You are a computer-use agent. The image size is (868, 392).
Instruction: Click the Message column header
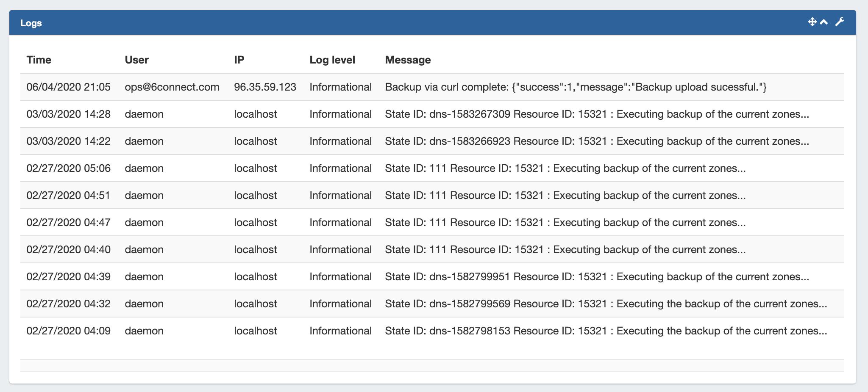408,60
